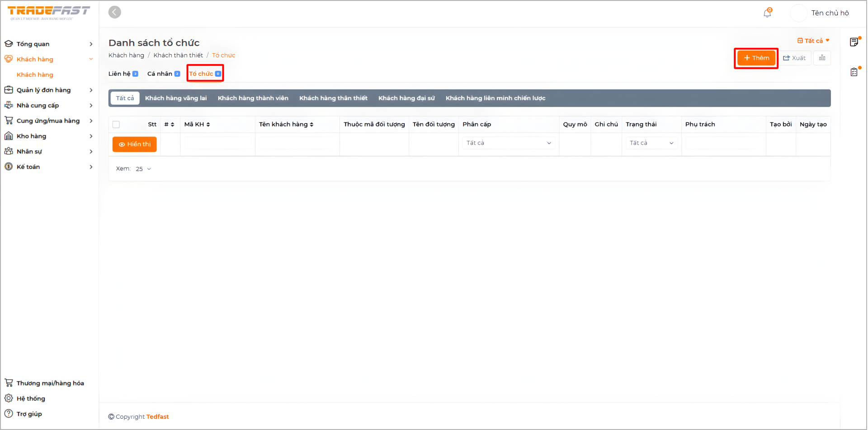Expand the Xem page size selector
This screenshot has width=868, height=430.
(x=143, y=169)
